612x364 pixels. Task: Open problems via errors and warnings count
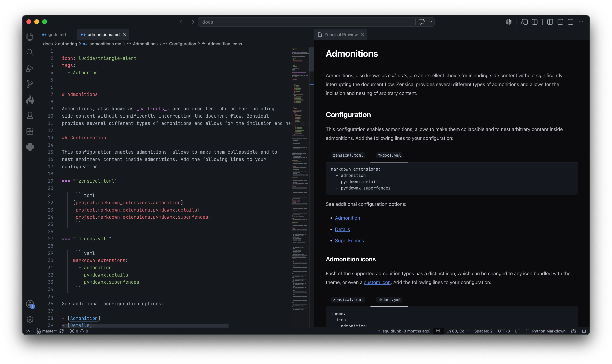point(79,331)
